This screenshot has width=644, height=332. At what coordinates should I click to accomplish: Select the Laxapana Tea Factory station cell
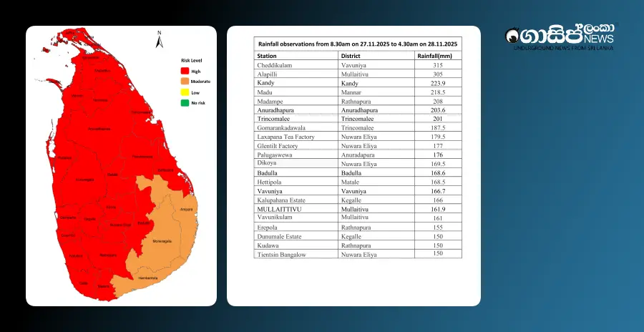[286, 137]
